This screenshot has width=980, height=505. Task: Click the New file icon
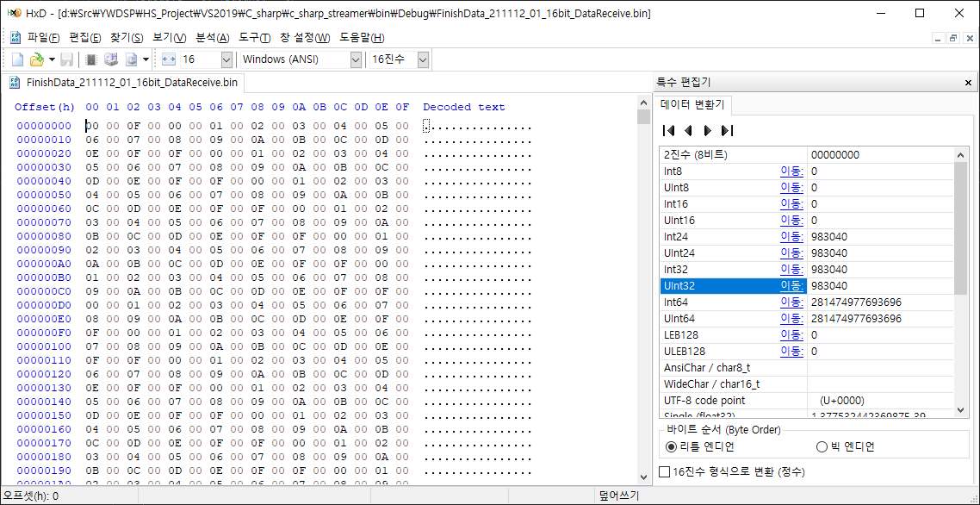click(x=17, y=60)
